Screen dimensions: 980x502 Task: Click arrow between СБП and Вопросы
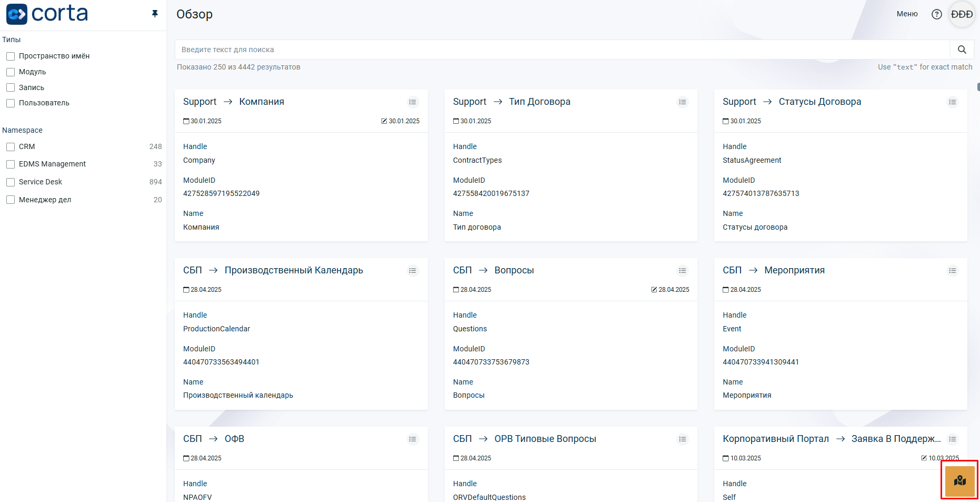[x=483, y=270]
